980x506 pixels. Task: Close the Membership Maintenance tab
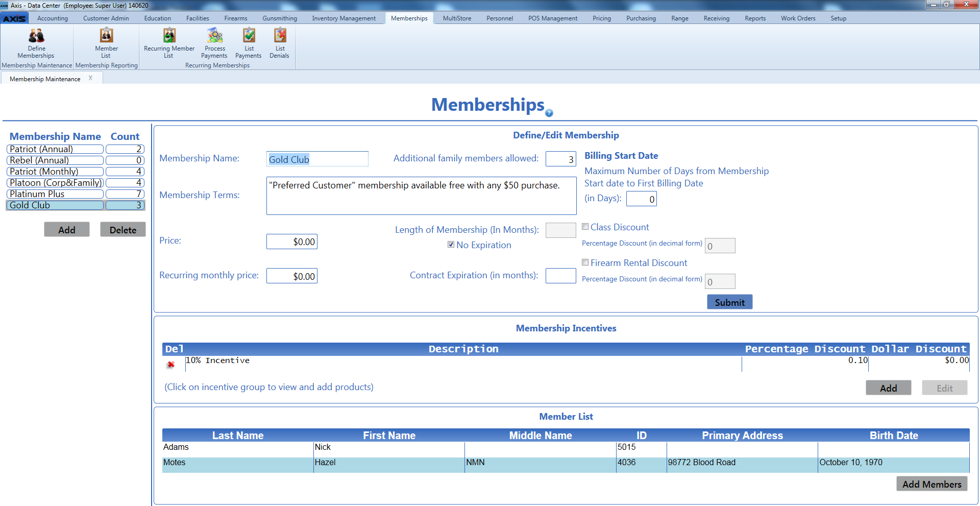click(x=90, y=78)
